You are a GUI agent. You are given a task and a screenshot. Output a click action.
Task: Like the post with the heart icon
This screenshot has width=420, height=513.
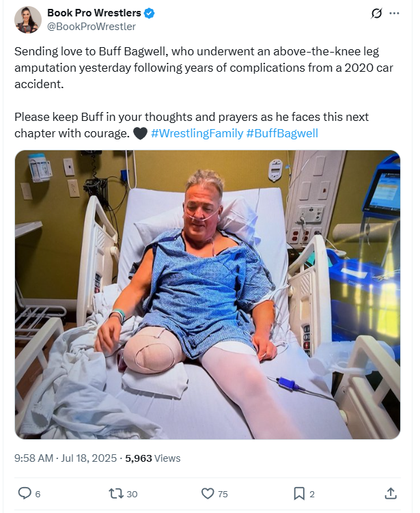click(208, 493)
